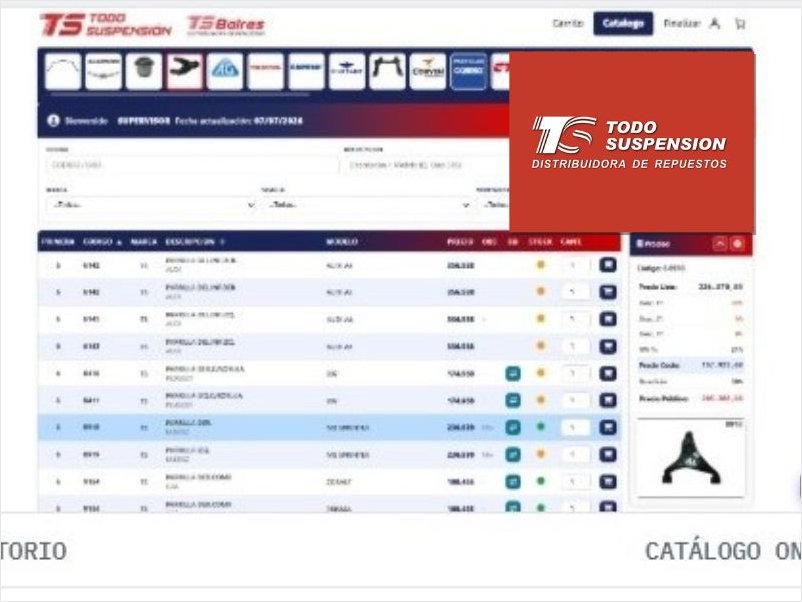Open the control arm product image in the side panel
Viewport: 802px width, 602px height.
tap(690, 458)
